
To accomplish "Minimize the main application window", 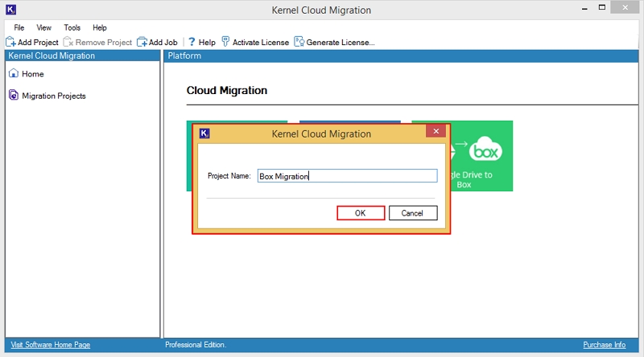I will tap(584, 8).
